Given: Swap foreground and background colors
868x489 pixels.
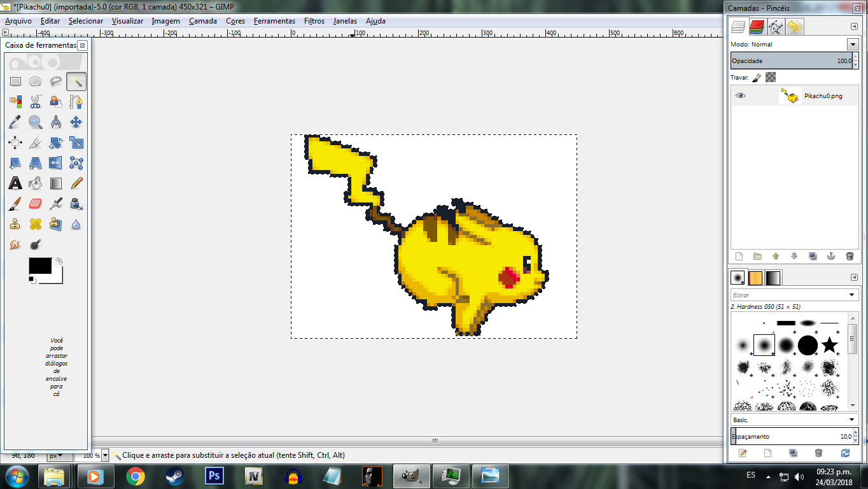Looking at the screenshot, I should (x=59, y=261).
